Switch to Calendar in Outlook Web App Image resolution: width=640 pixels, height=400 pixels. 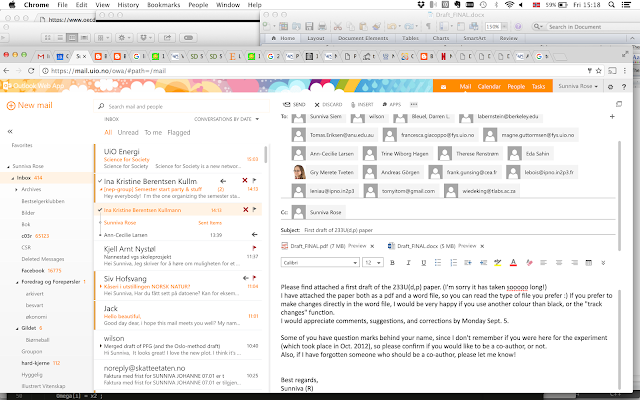(x=489, y=87)
